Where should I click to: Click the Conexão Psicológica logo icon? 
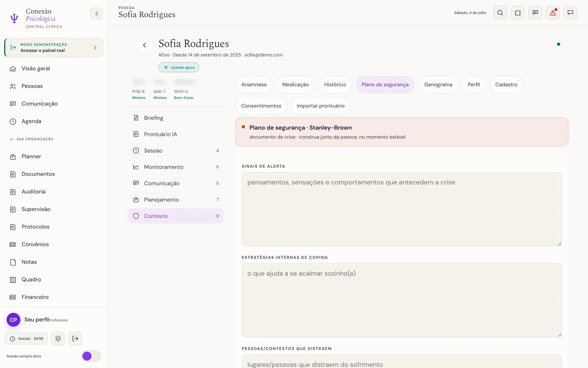pos(14,18)
